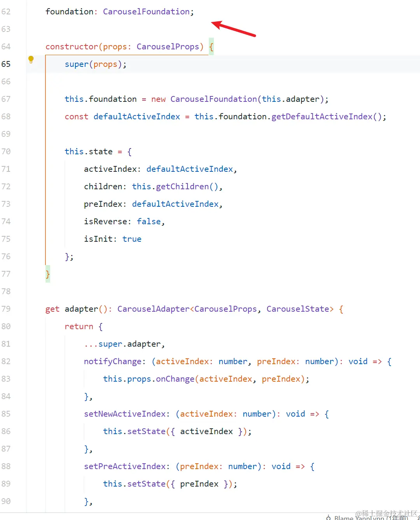Click onChange call on line 83
This screenshot has width=420, height=520.
point(175,379)
